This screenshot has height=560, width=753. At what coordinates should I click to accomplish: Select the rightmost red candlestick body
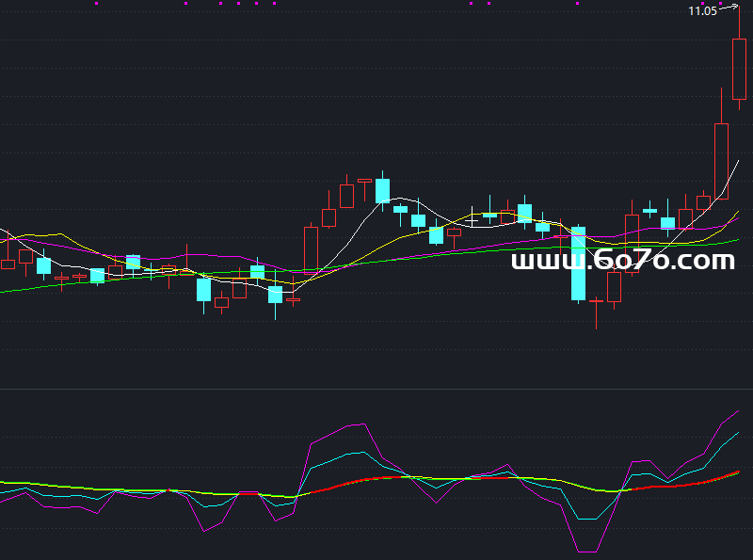739,69
